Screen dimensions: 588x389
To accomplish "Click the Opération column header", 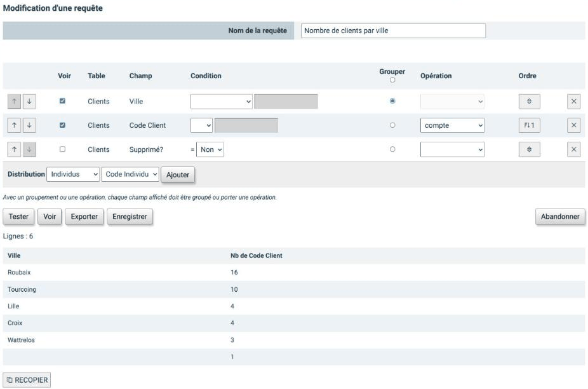I will tap(436, 76).
